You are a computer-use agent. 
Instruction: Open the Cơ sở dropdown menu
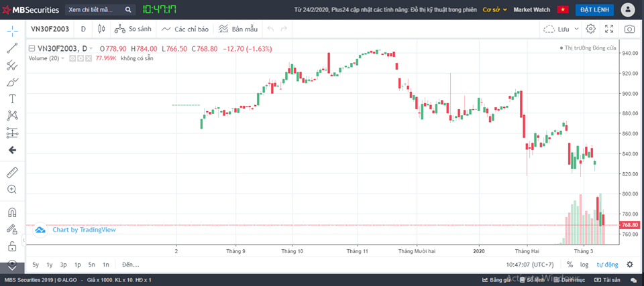pos(495,10)
